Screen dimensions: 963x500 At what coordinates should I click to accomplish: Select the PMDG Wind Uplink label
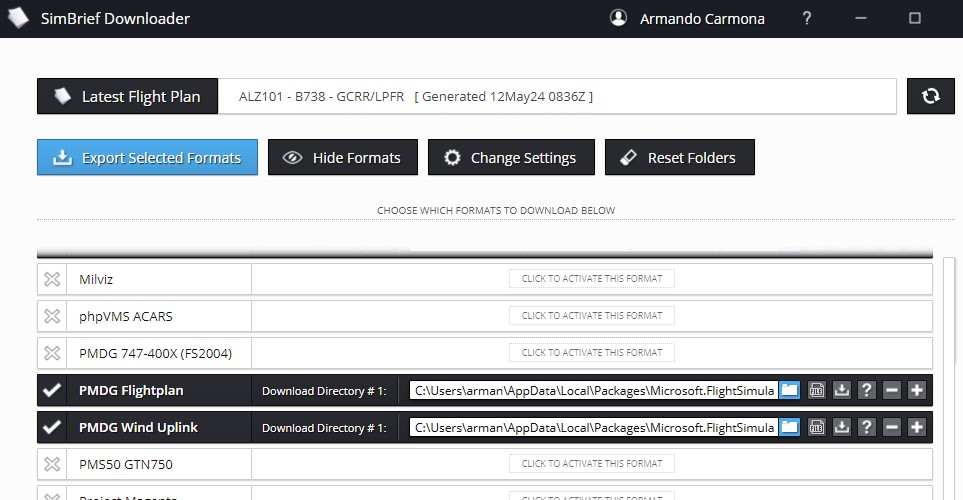click(138, 428)
